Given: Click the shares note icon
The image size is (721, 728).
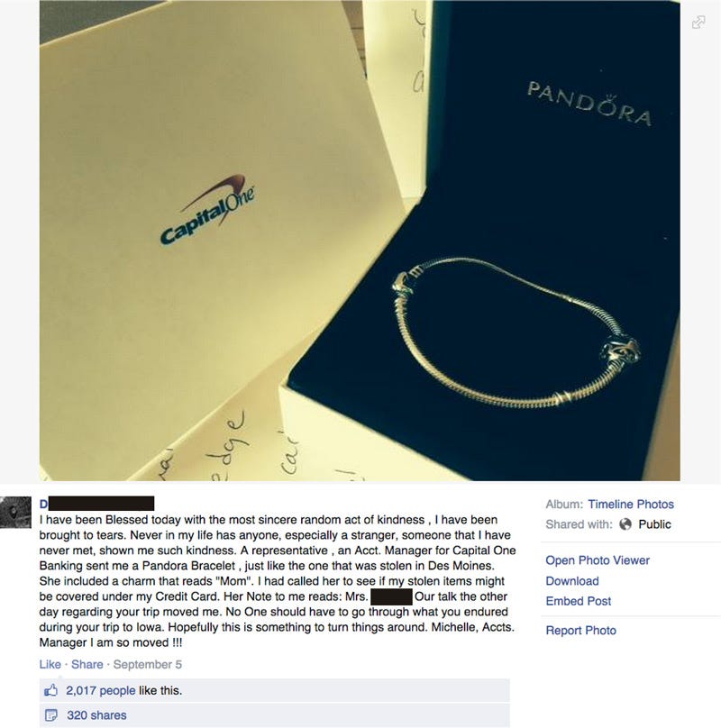Looking at the screenshot, I should pyautogui.click(x=50, y=715).
